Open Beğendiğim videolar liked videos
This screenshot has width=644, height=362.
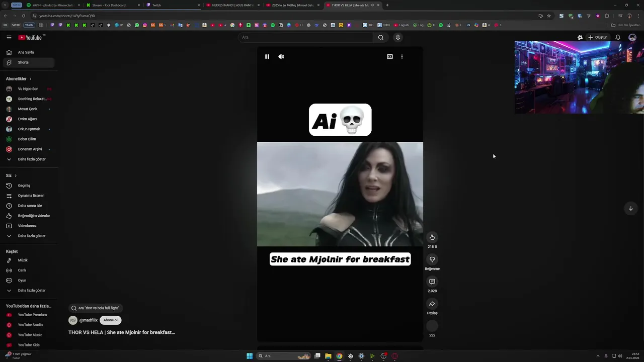click(x=29, y=216)
